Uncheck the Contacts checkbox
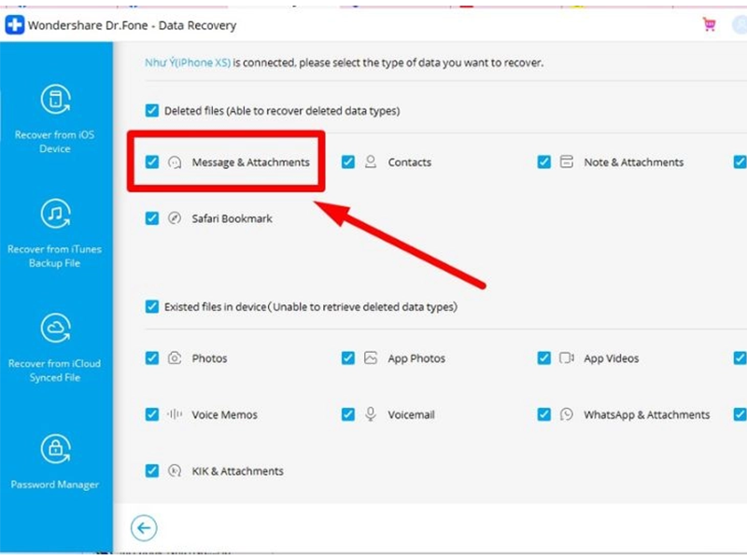747x560 pixels. [x=348, y=161]
